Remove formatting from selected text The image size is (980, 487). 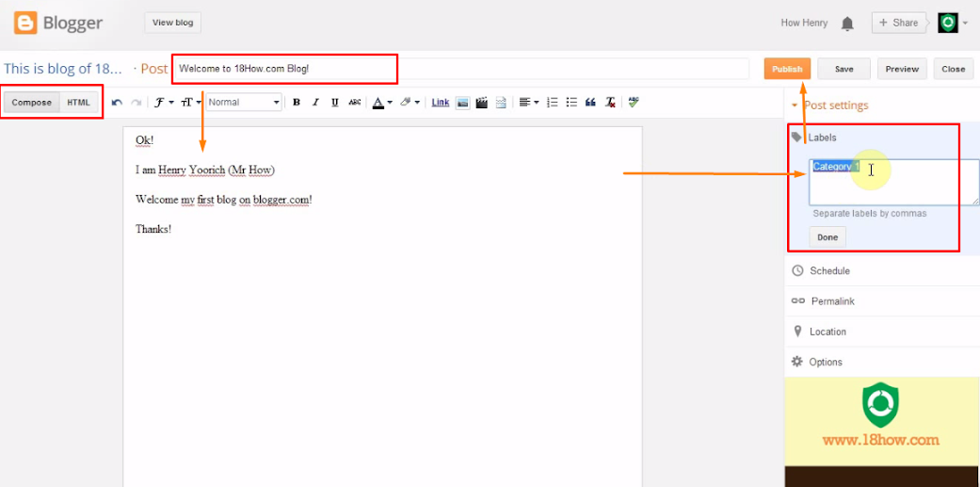(x=611, y=103)
